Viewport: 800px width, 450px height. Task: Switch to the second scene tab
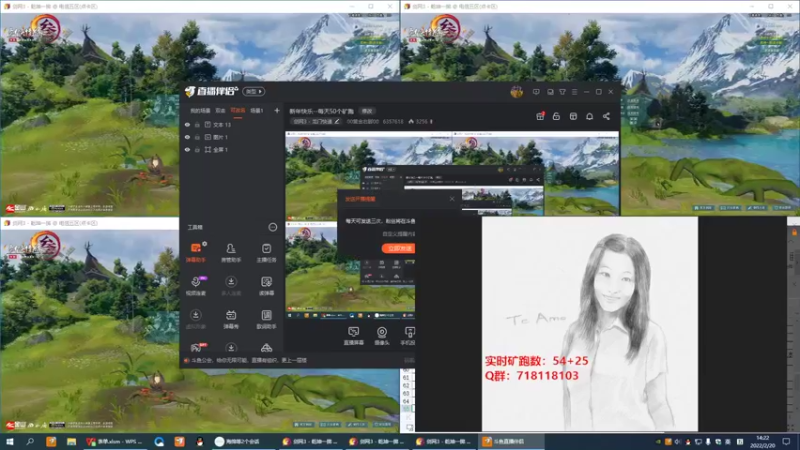(220, 110)
